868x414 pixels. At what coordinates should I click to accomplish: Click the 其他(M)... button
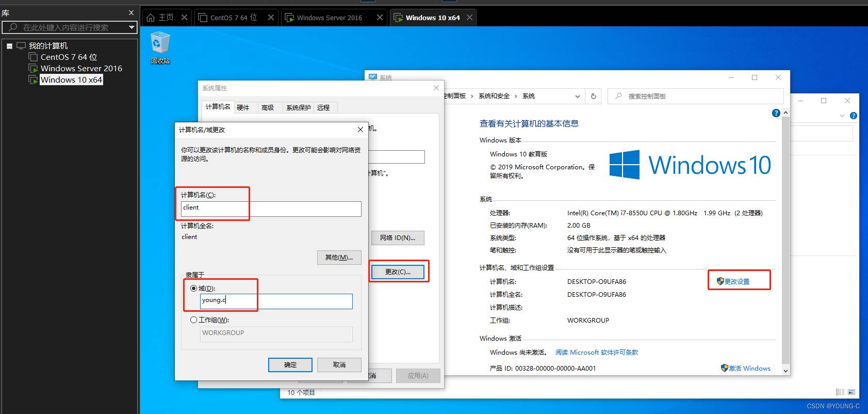tap(339, 257)
